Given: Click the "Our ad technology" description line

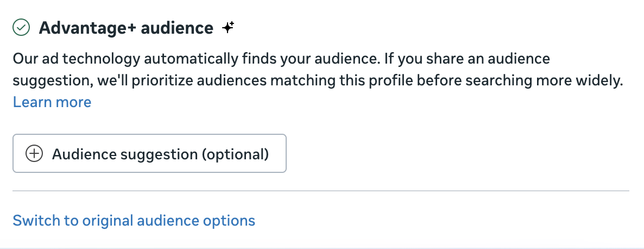Looking at the screenshot, I should (281, 58).
